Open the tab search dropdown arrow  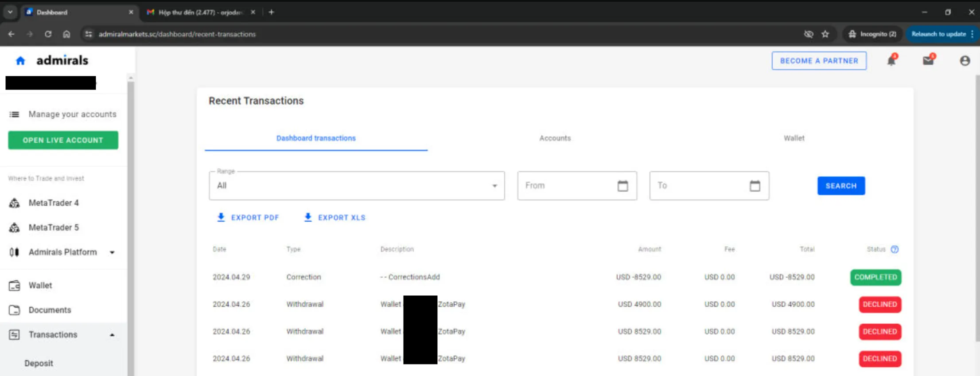[x=10, y=12]
